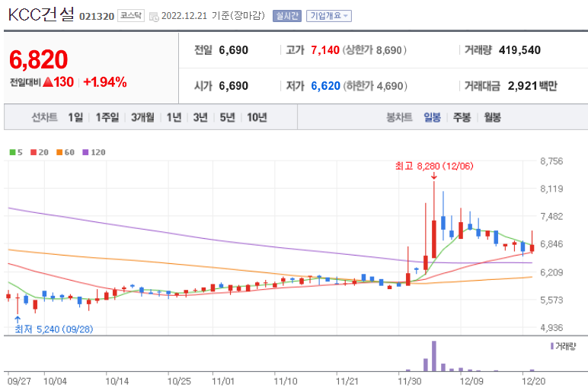Switch to 일봉 daily candle chart
The image size is (588, 391).
tap(432, 117)
